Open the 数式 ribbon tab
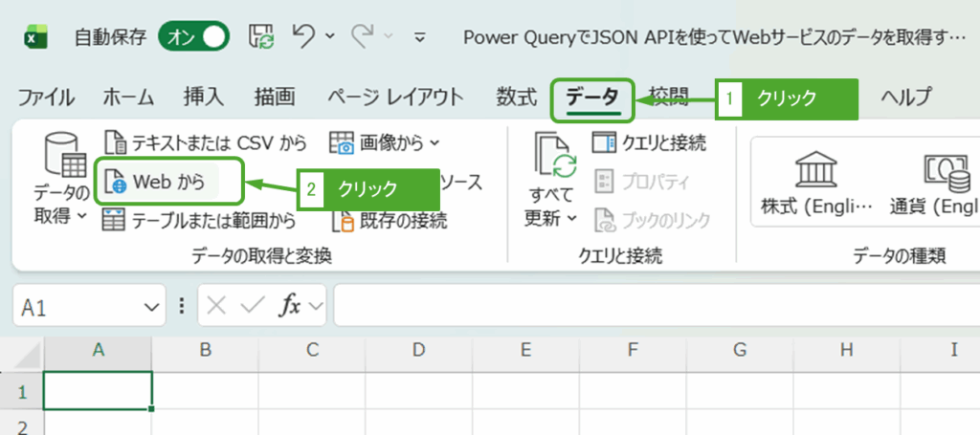This screenshot has width=980, height=435. click(516, 97)
